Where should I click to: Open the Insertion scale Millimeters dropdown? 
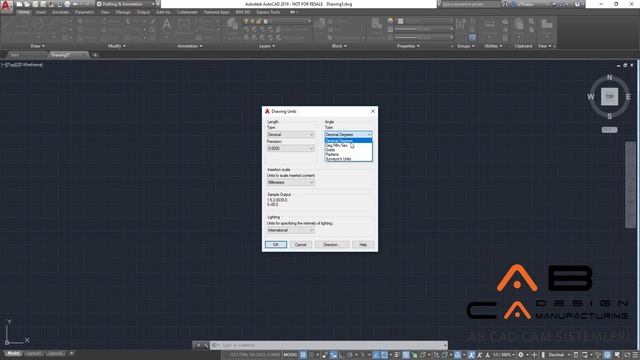(x=291, y=182)
